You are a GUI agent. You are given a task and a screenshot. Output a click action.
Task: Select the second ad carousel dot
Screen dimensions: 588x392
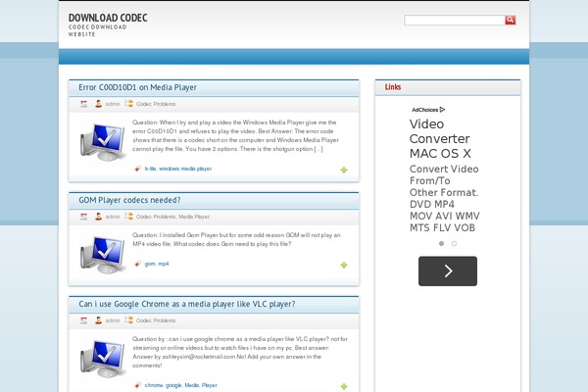[454, 243]
